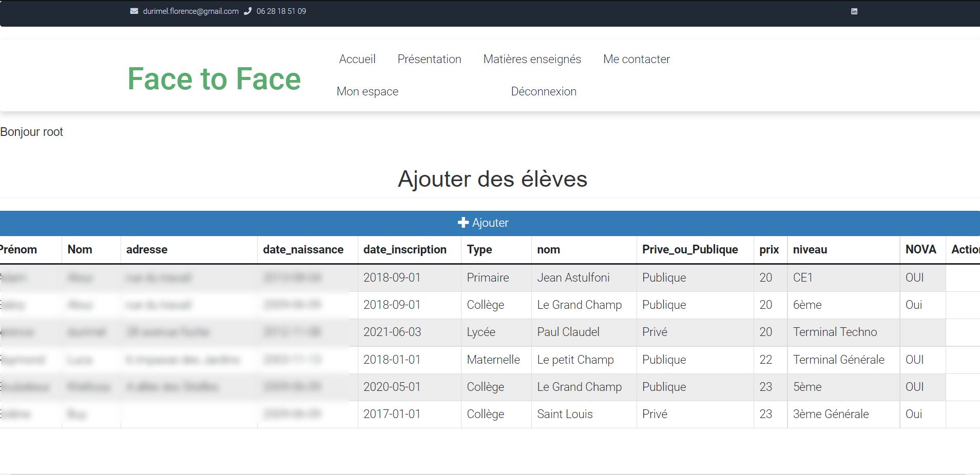Viewport: 980px width, 475px height.
Task: Click the durimel.florence@gmail.com email address
Action: (x=190, y=11)
